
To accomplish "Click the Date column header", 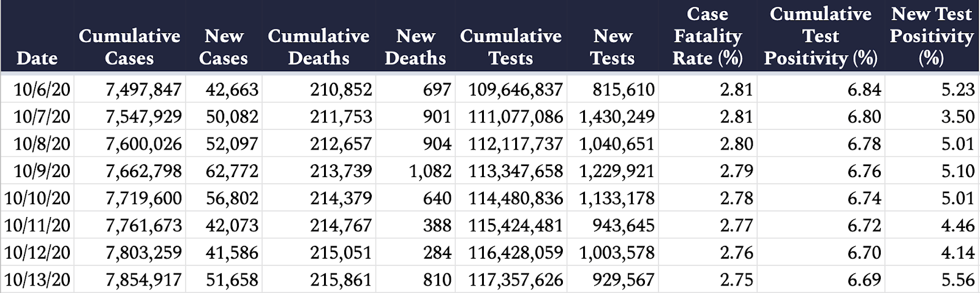I will [37, 58].
